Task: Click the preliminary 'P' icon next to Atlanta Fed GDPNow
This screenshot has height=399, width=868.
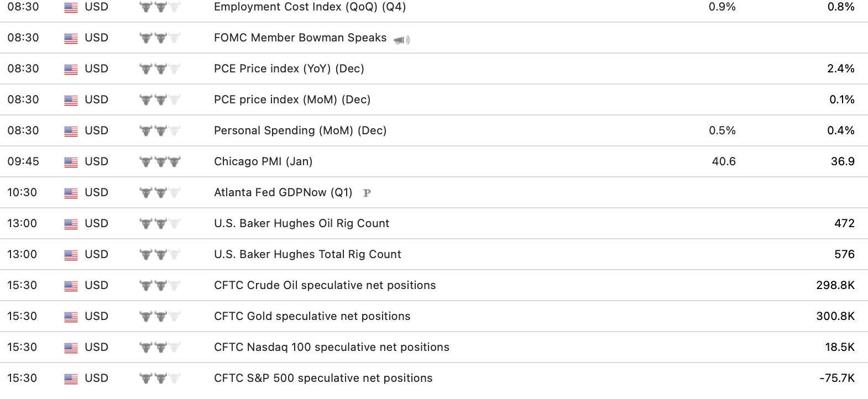Action: [x=367, y=193]
